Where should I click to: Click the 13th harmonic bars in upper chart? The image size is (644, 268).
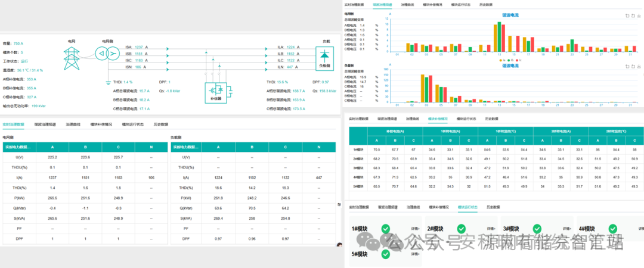[x=500, y=37]
